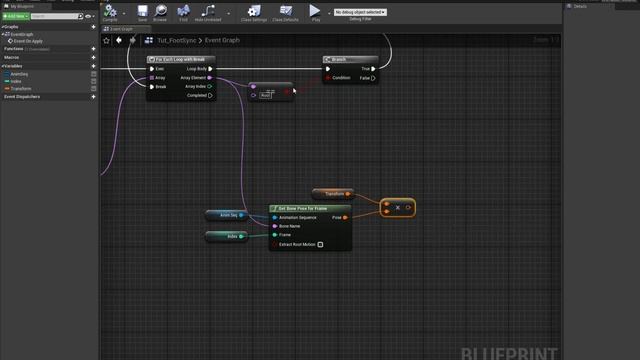The width and height of the screenshot is (640, 360).
Task: Bookmark graph with star icon
Action: pyautogui.click(x=107, y=40)
